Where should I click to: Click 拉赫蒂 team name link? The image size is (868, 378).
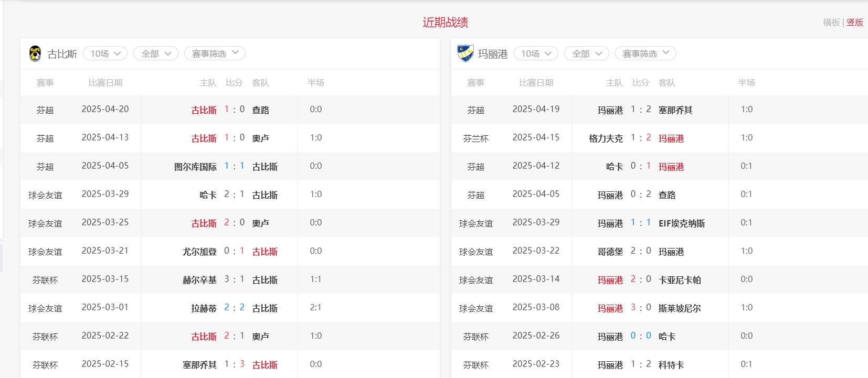[x=204, y=308]
